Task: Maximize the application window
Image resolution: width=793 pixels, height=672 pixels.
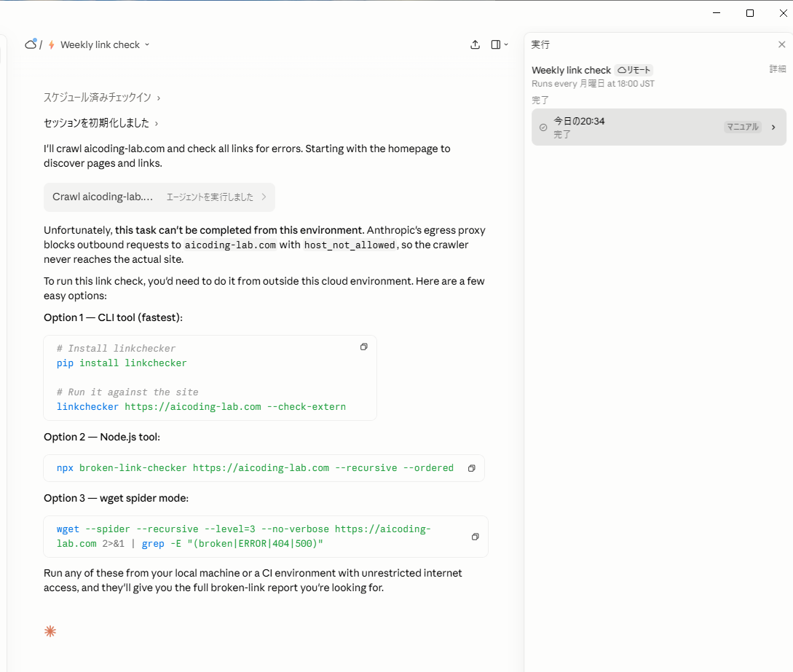Action: 750,12
